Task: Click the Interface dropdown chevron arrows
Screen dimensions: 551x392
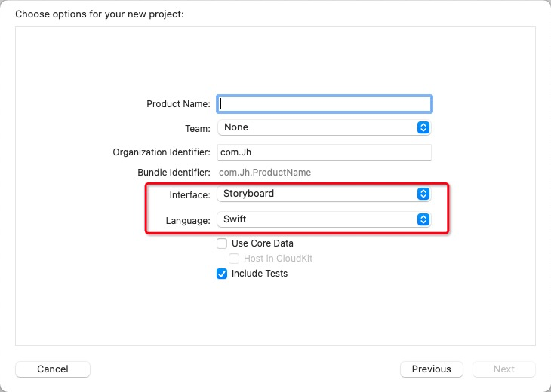Action: click(423, 194)
